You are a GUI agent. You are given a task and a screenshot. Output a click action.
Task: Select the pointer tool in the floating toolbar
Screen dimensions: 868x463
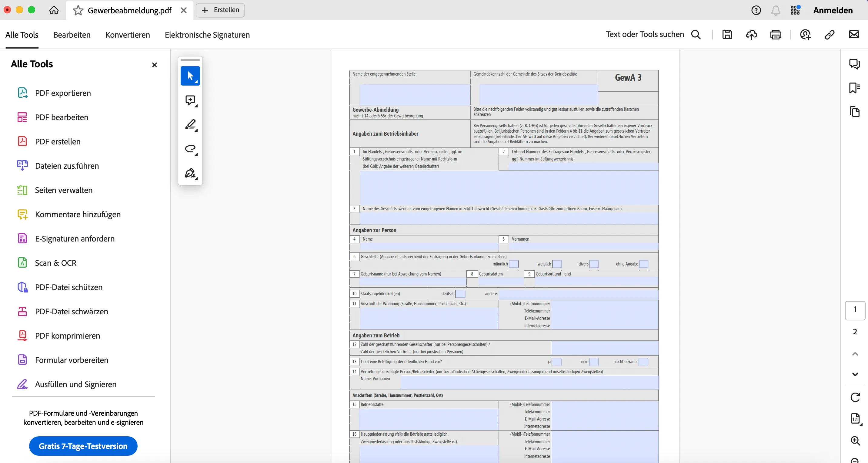tap(190, 76)
